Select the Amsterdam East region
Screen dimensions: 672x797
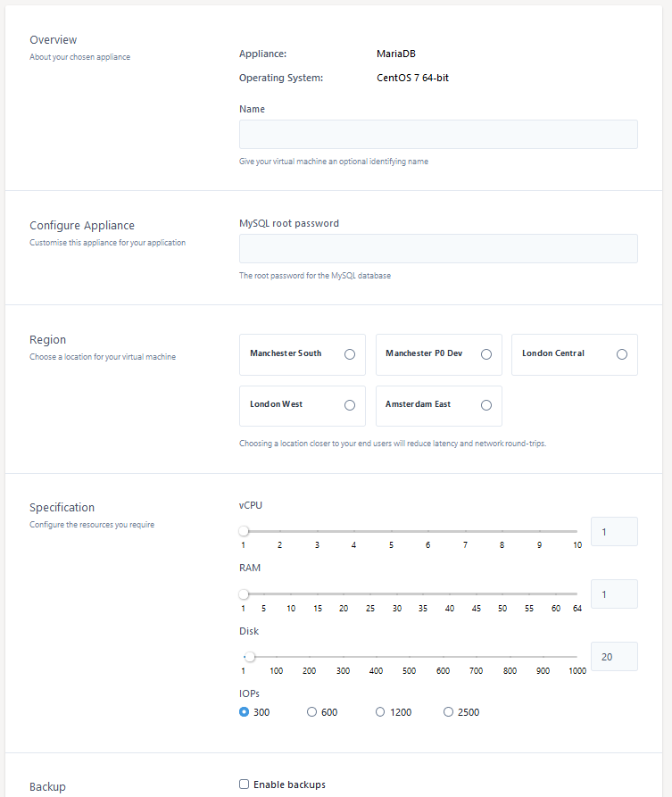coord(486,404)
